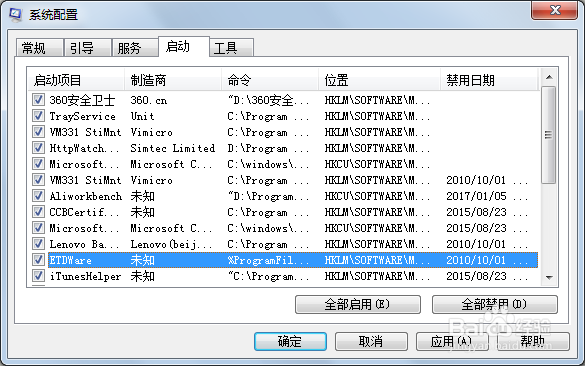Open the 引导 tab
The image size is (585, 366).
(x=87, y=48)
